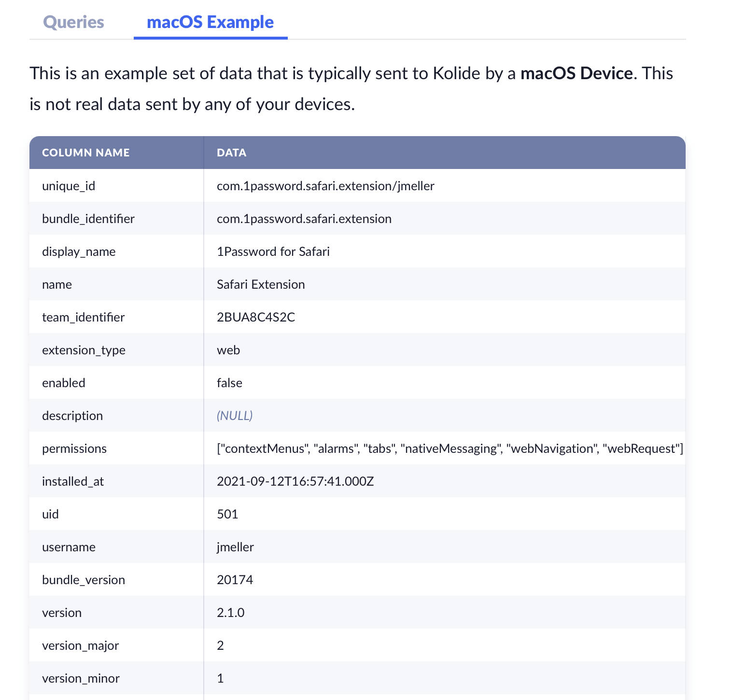The height and width of the screenshot is (700, 731).
Task: Click the DATA table header
Action: click(232, 153)
